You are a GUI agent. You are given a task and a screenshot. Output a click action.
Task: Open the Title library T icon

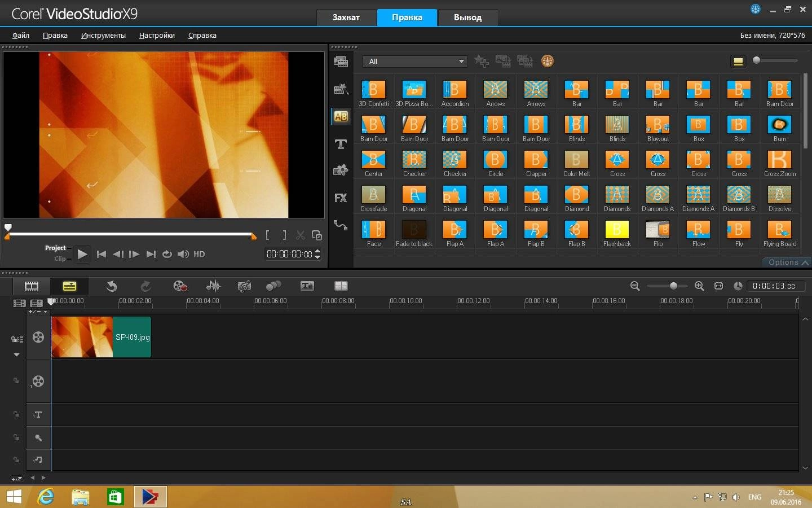[341, 144]
